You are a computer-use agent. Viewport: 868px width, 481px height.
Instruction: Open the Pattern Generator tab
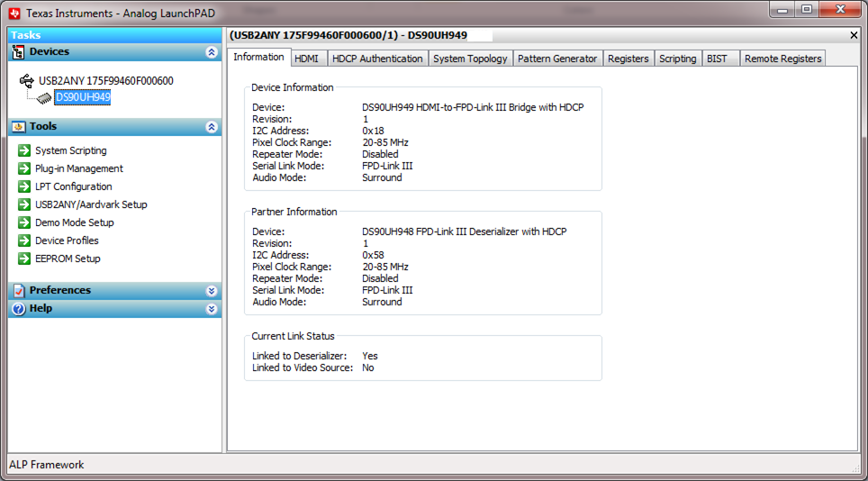(556, 59)
